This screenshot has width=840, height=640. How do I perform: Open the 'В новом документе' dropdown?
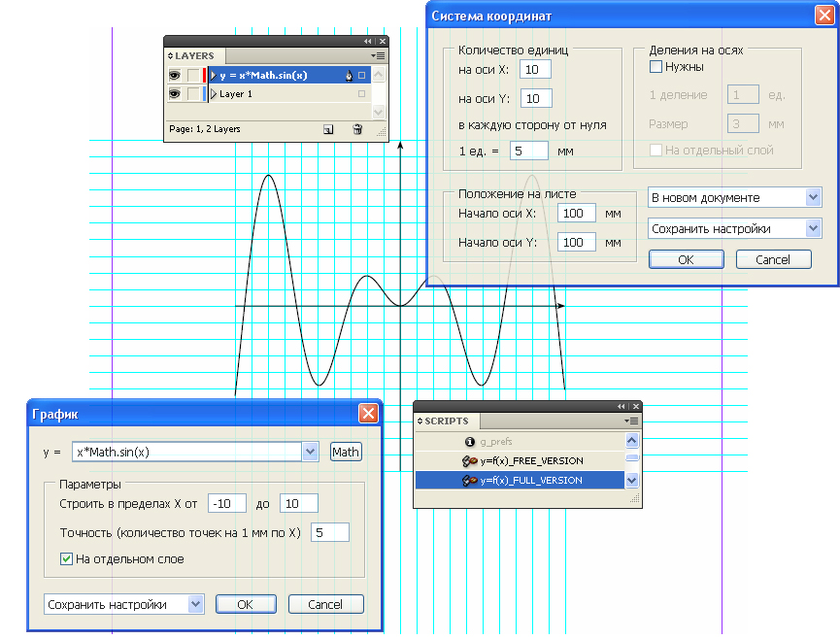pyautogui.click(x=734, y=197)
